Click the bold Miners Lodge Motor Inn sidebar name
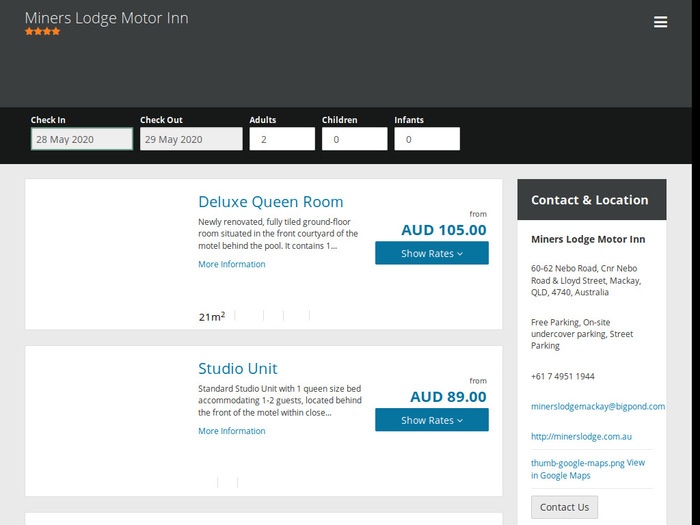 tap(588, 239)
